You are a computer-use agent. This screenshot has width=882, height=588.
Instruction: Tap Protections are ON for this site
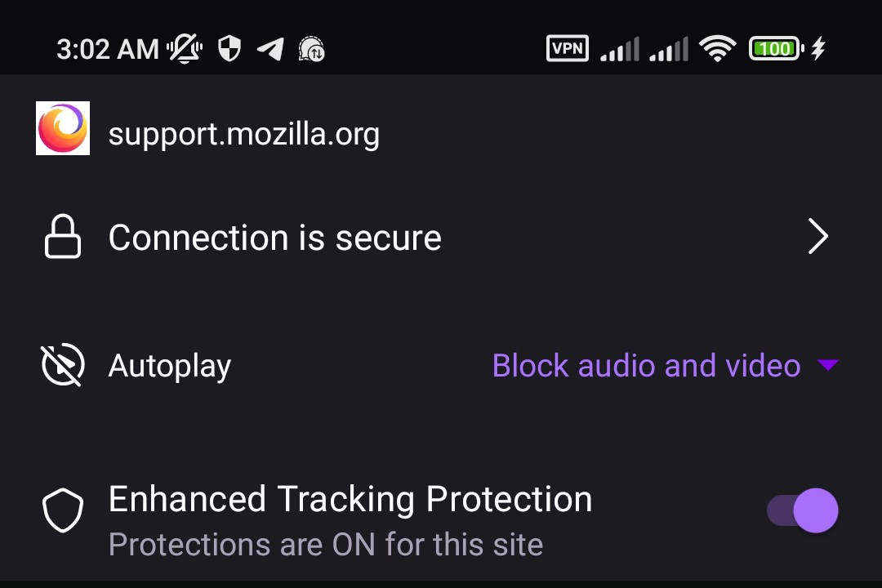[326, 544]
